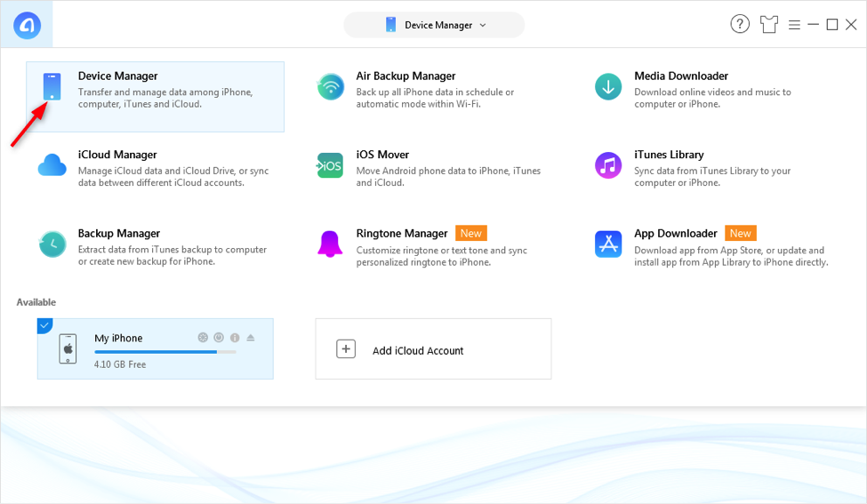
Task: Open Backup Manager clock icon
Action: tap(52, 244)
